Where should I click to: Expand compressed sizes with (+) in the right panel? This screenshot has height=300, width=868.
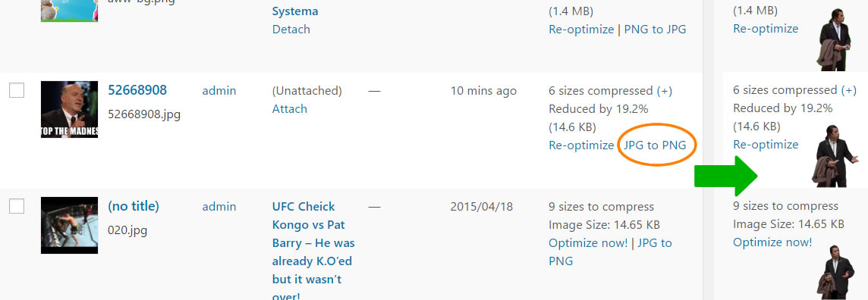848,90
